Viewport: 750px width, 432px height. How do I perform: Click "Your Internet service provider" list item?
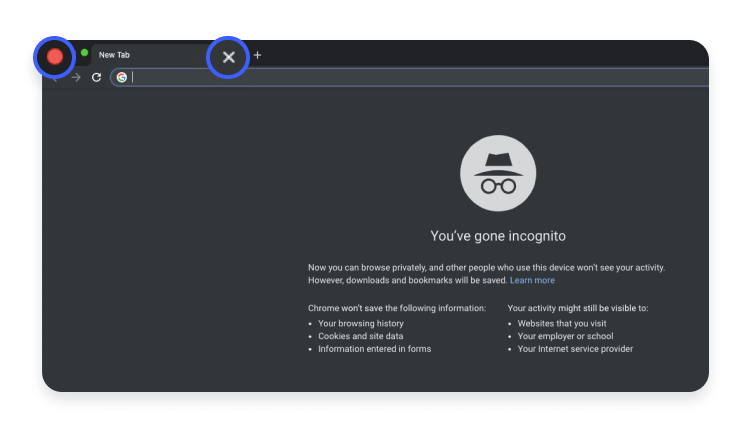coord(575,349)
